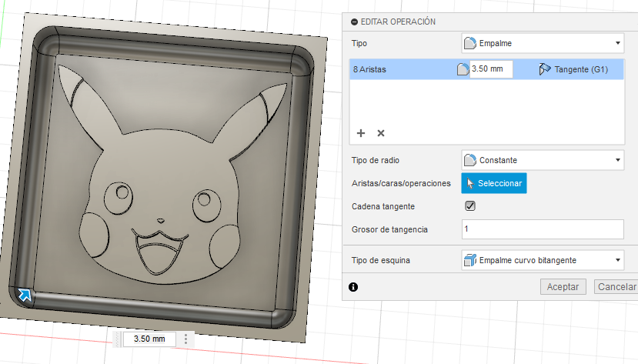
Task: Open the three-dot options beside canvas dimension
Action: [x=186, y=339]
